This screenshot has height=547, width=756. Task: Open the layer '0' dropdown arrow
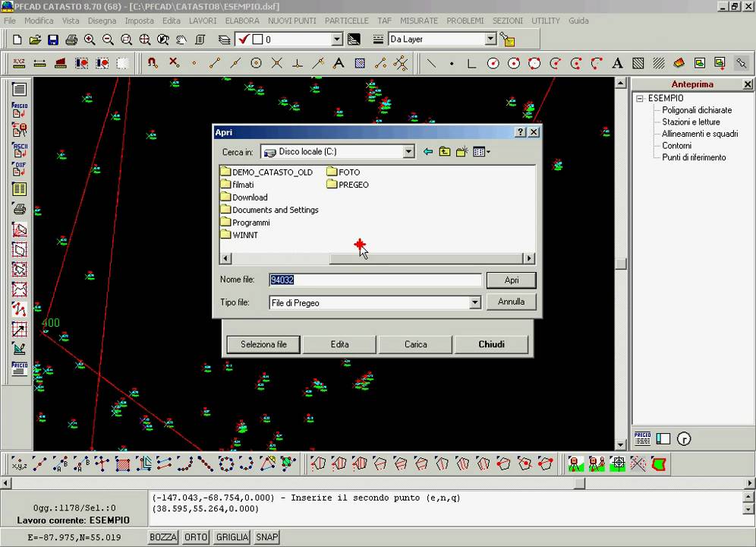(x=337, y=40)
